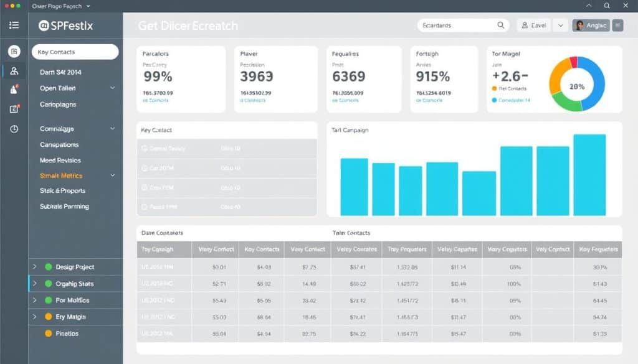
Task: Click the search magnifier in Ecardards field
Action: tap(500, 25)
